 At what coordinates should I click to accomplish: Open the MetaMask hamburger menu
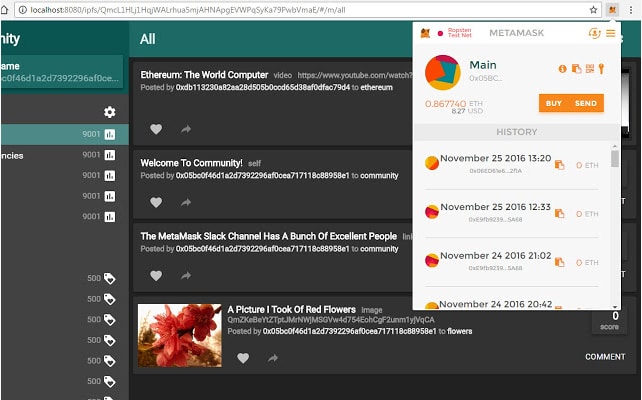tap(611, 33)
